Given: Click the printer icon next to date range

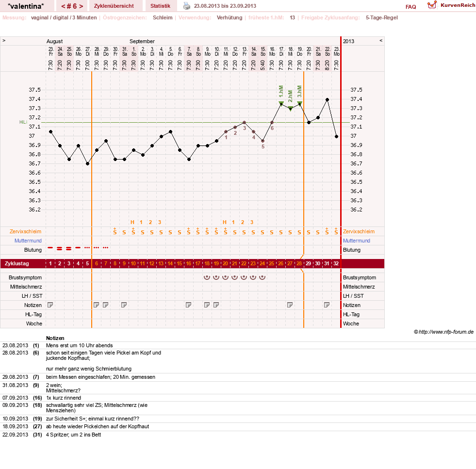Looking at the screenshot, I should click(187, 6).
